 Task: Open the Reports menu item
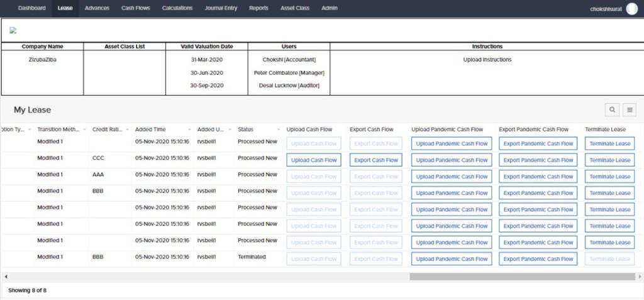258,8
